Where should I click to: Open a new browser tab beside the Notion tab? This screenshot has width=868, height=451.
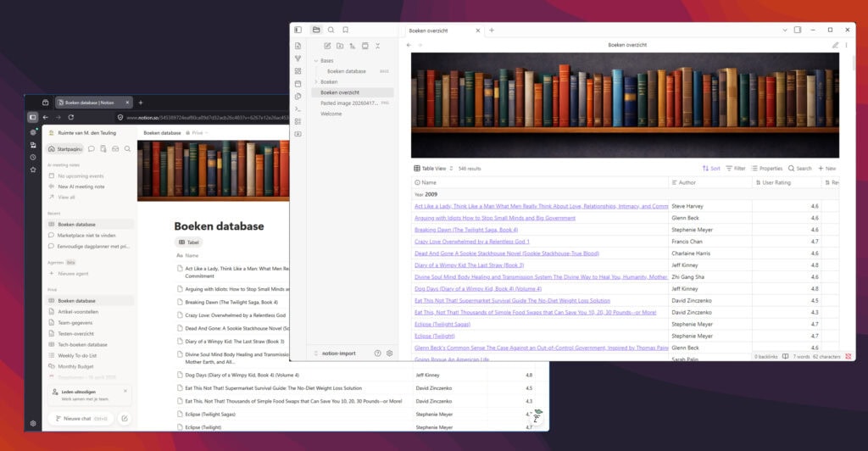click(x=141, y=103)
